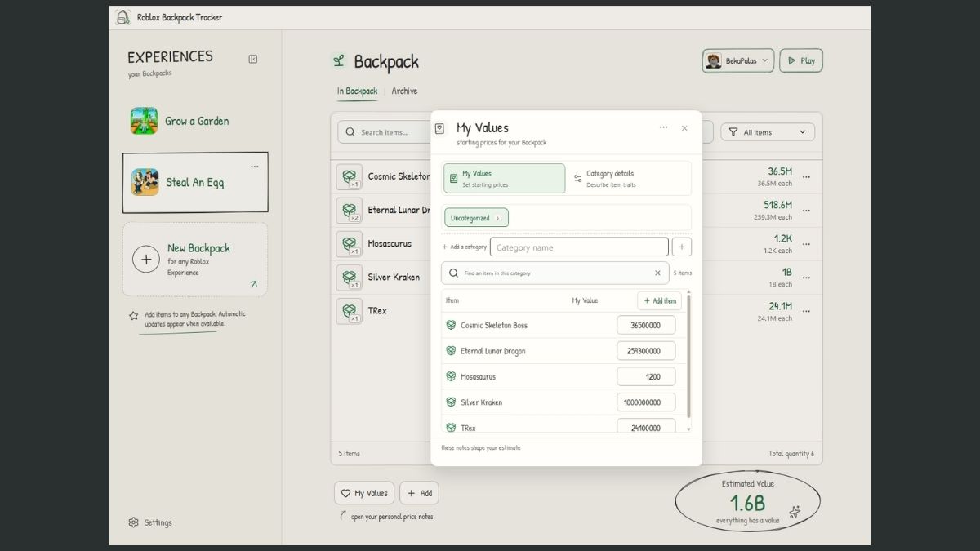Click the 518.6M value text
Image resolution: width=980 pixels, height=551 pixels.
tap(777, 205)
